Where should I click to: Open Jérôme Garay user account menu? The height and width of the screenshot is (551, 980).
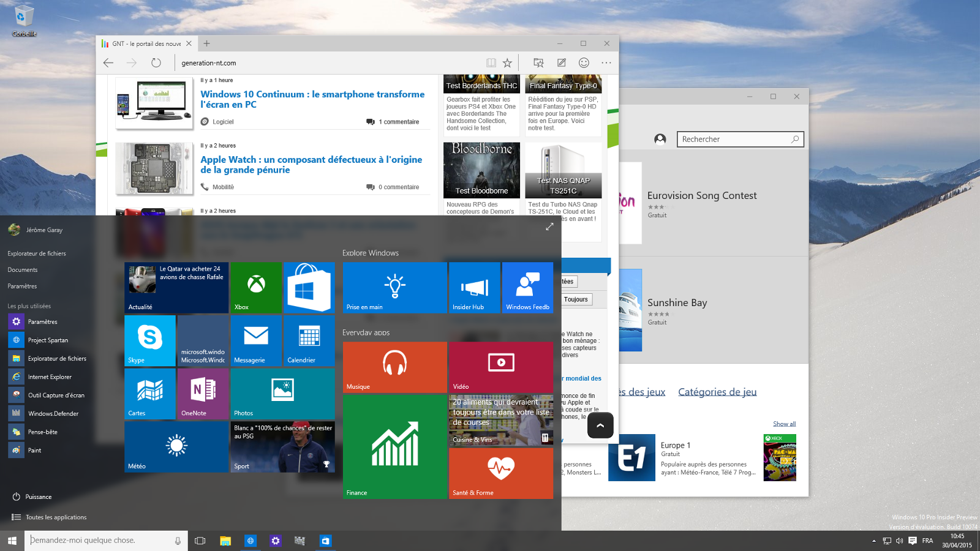pos(36,230)
